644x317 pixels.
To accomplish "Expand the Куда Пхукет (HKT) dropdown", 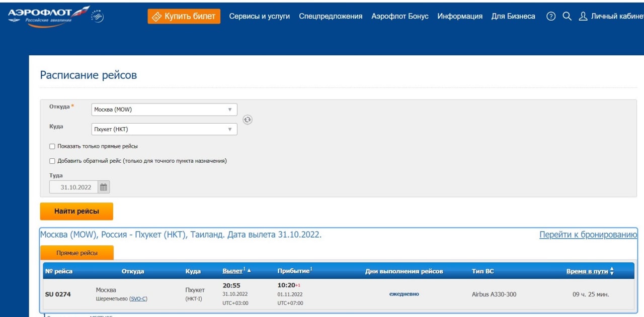I will [x=229, y=130].
